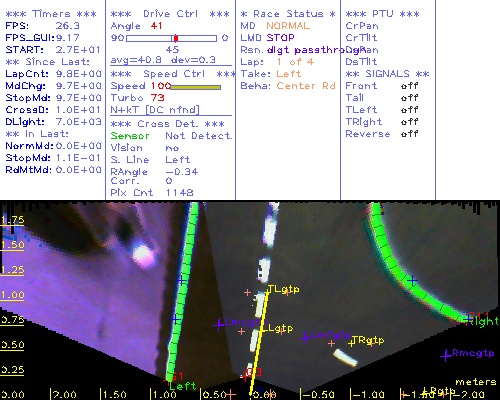Click the START value 2.7E+01

point(78,50)
